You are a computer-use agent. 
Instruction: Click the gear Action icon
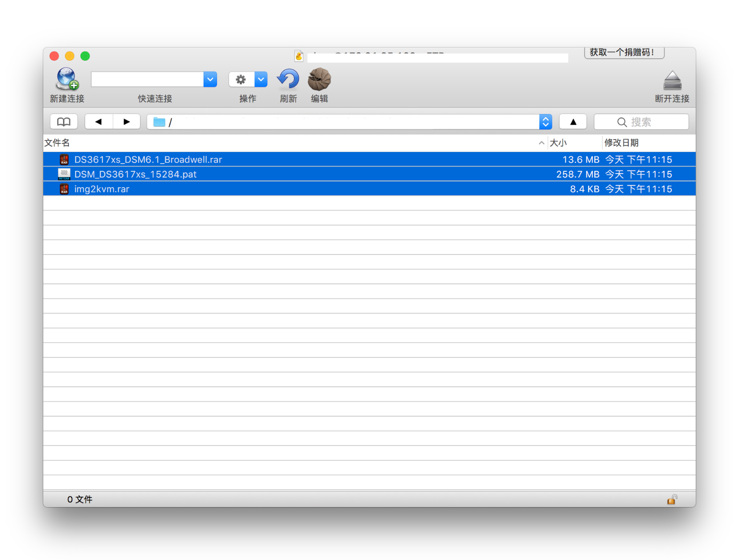[241, 79]
